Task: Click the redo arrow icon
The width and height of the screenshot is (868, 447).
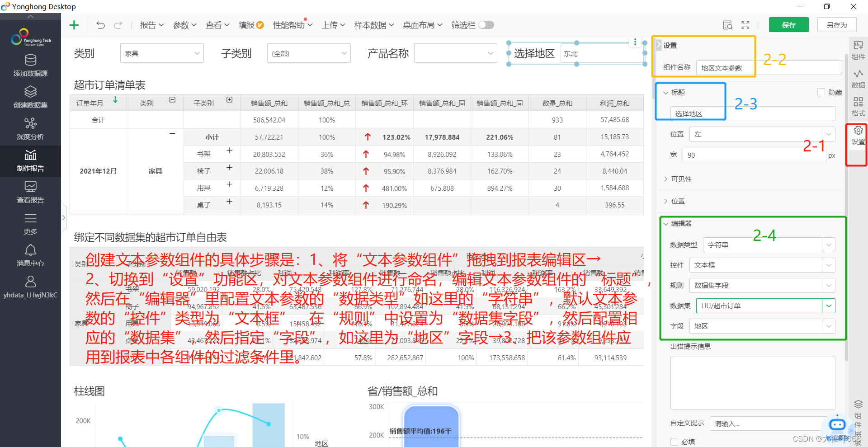Action: (x=118, y=25)
